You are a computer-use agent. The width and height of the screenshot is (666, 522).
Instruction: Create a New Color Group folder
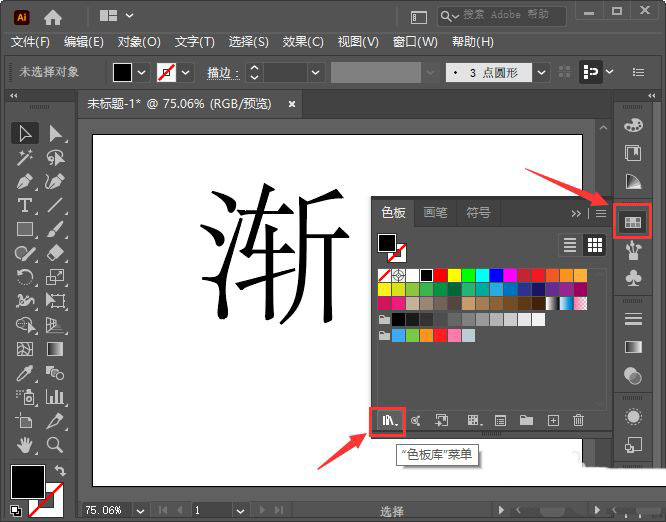coord(526,421)
